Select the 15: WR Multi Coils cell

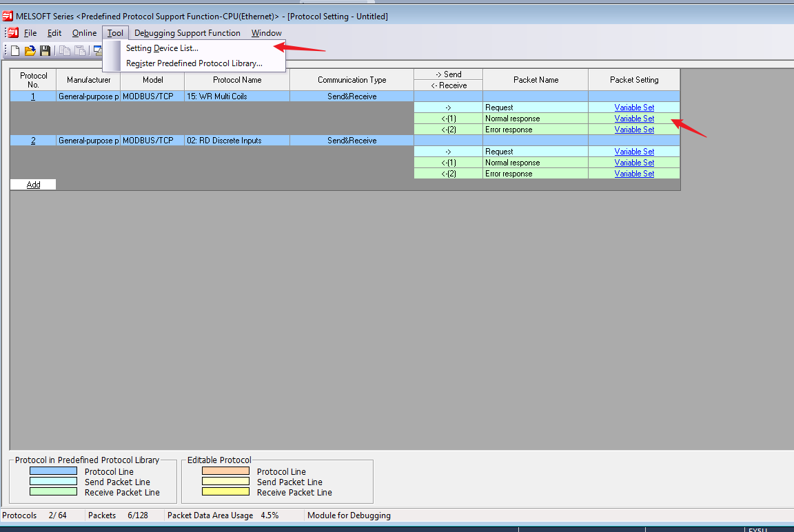click(236, 96)
